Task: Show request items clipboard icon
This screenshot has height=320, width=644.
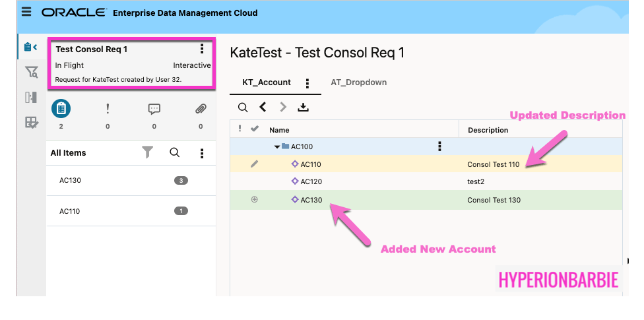Action: [x=61, y=109]
